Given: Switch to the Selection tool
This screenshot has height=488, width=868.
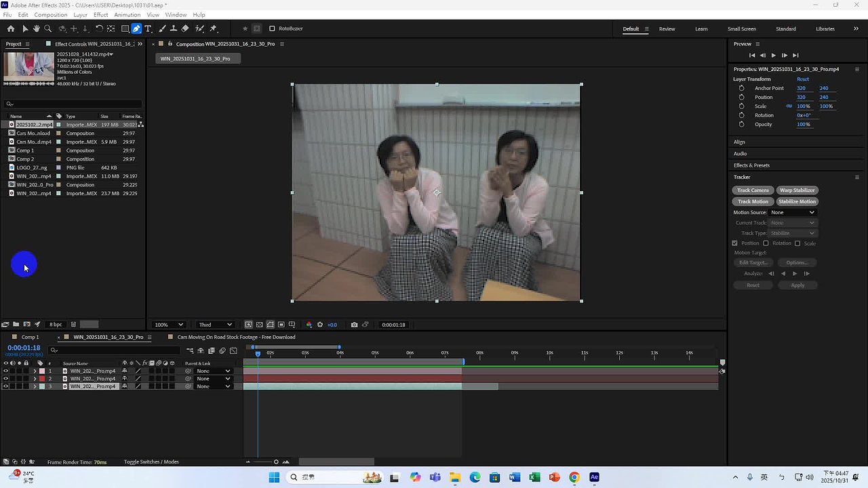Looking at the screenshot, I should pos(25,28).
